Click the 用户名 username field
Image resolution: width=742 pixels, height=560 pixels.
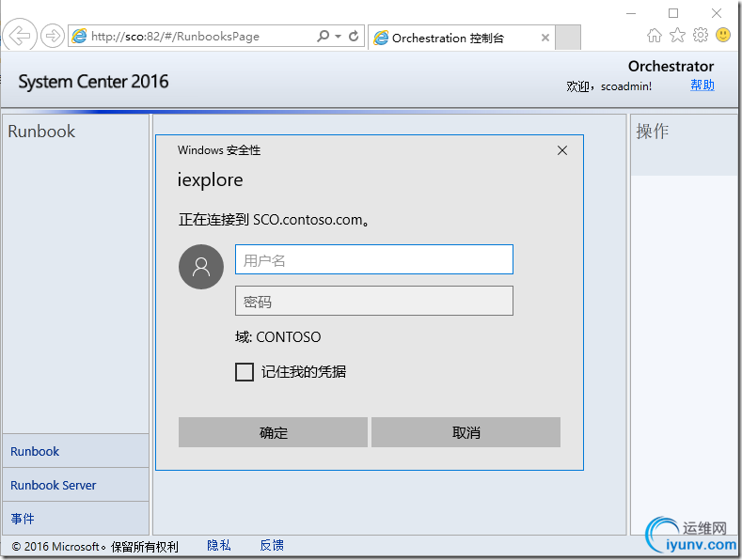(374, 259)
